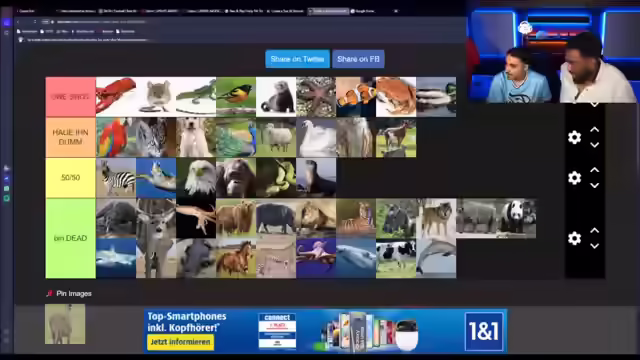
Task: Open settings gear for HAUE IHN DUMM tier
Action: [574, 137]
